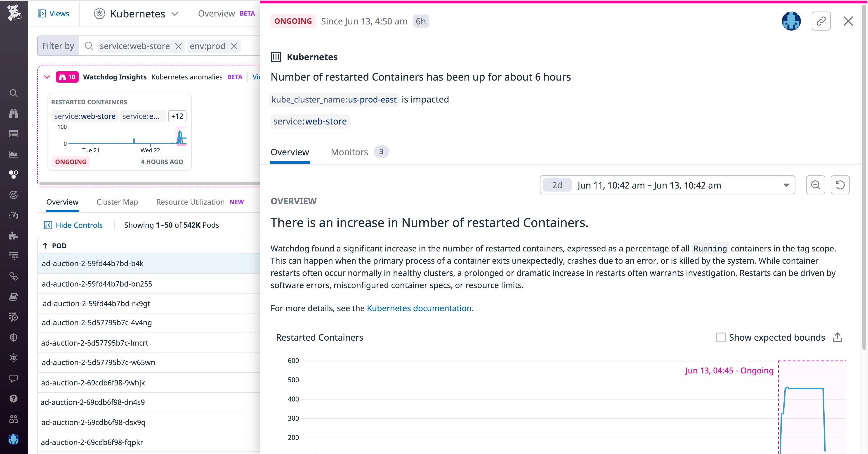
Task: Open the Kubernetes views dropdown
Action: point(175,14)
